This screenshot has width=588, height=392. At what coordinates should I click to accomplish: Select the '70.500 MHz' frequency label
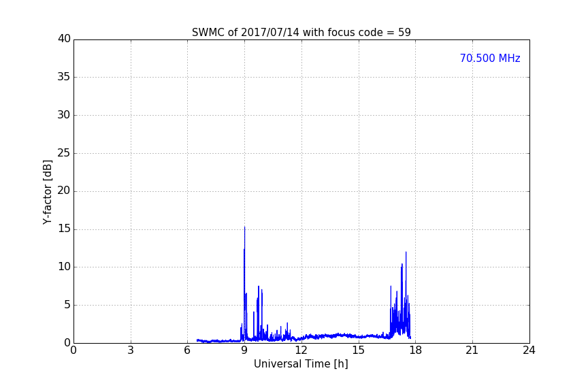tap(490, 59)
